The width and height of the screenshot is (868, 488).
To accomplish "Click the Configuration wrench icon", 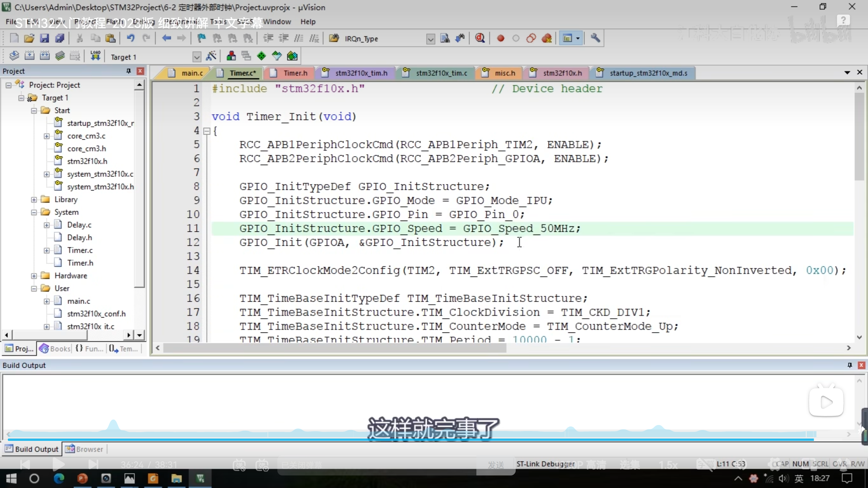I will click(595, 38).
